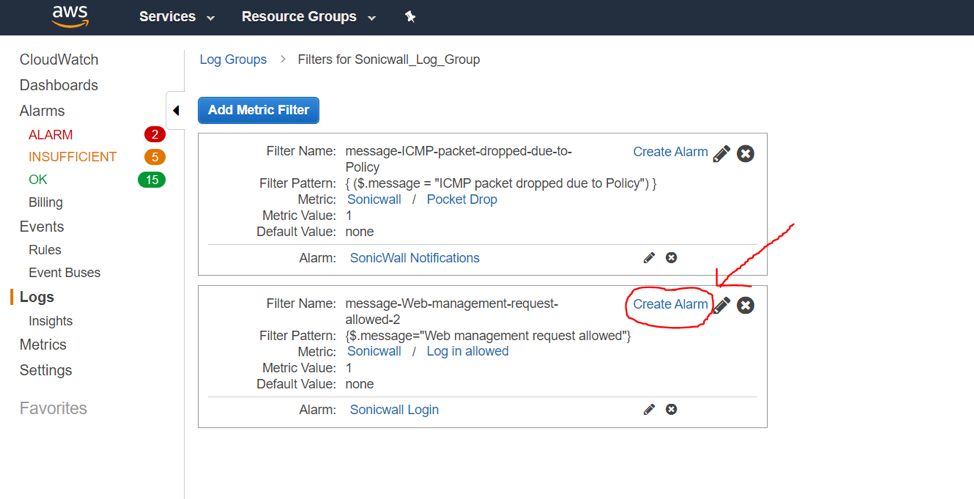Screen dimensions: 974x499
Task: Open Dashboards in the sidebar
Action: [x=59, y=85]
